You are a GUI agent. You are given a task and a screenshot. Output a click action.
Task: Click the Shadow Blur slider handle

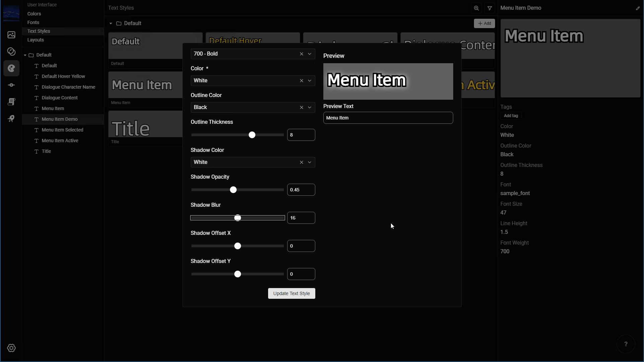tap(238, 218)
